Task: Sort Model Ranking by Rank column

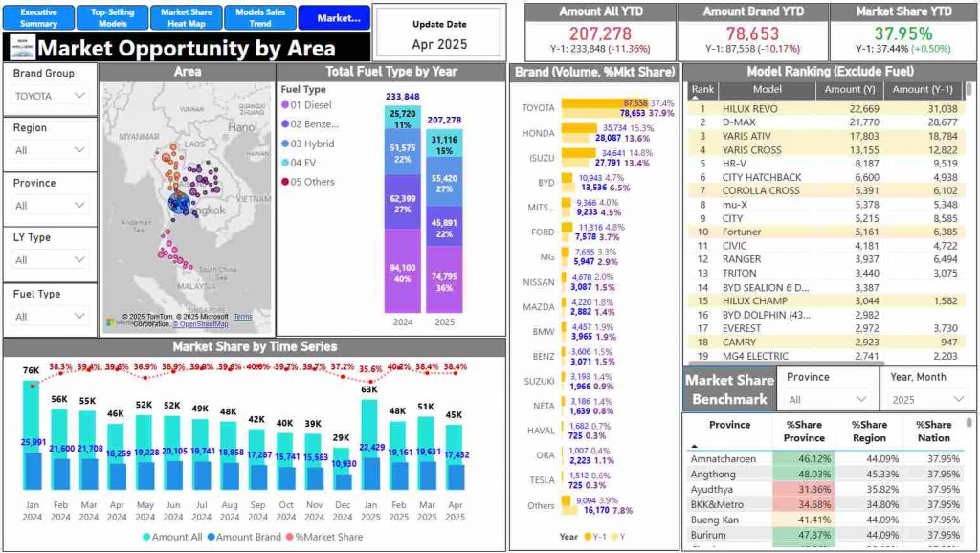Action: pos(702,89)
